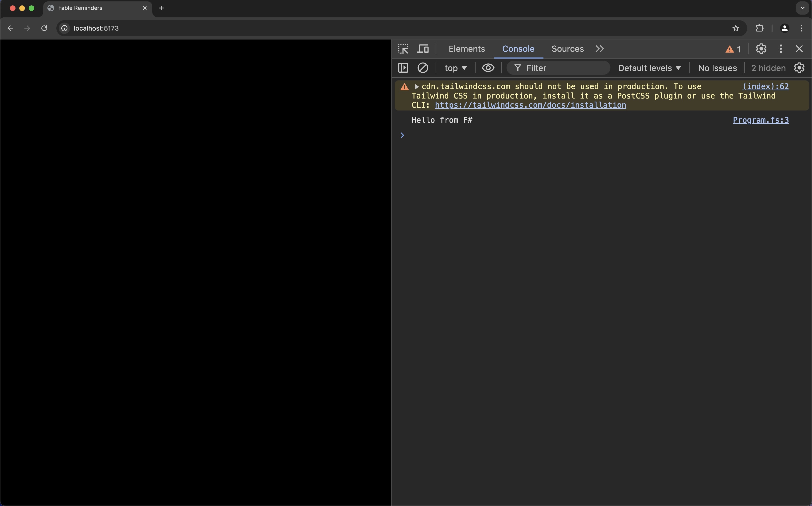This screenshot has height=506, width=812.
Task: Open the tab search dropdown
Action: [802, 8]
